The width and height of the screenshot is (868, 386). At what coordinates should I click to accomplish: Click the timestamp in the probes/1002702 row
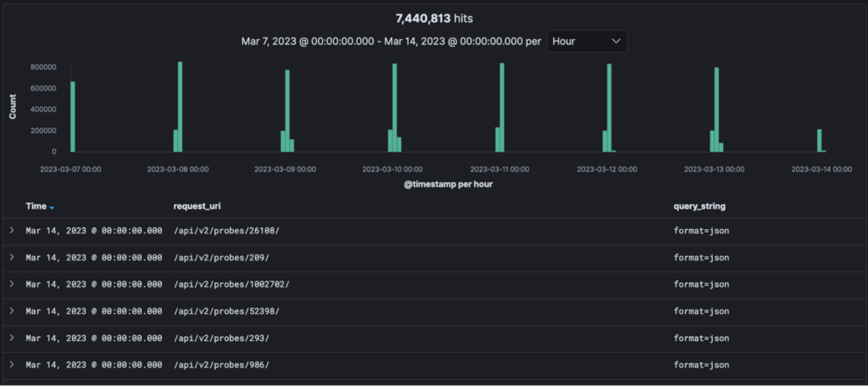(x=94, y=284)
